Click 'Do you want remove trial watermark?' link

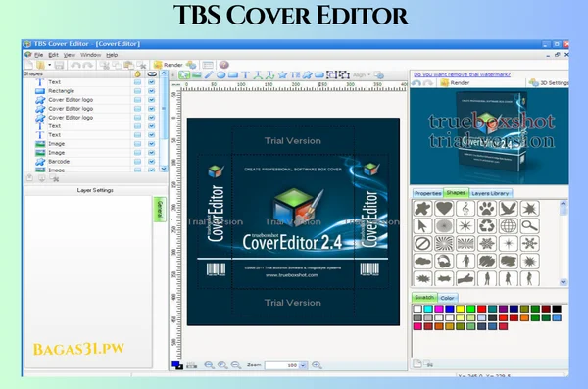462,74
